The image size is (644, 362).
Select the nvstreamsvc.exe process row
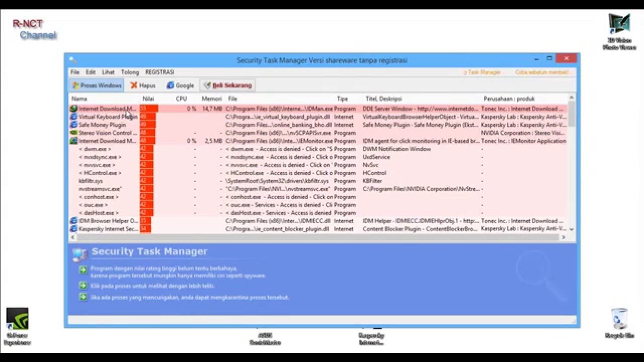[x=318, y=189]
